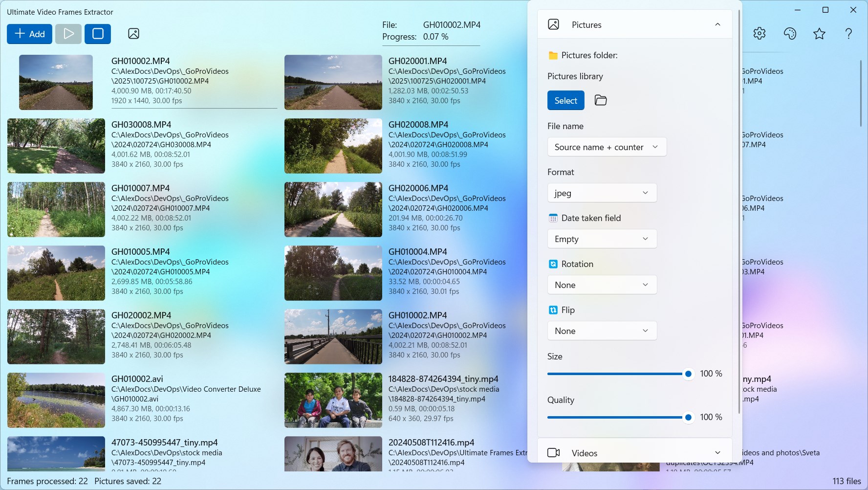Click the picture preview icon in the toolbar
Screen dimensions: 868x490
tap(133, 34)
